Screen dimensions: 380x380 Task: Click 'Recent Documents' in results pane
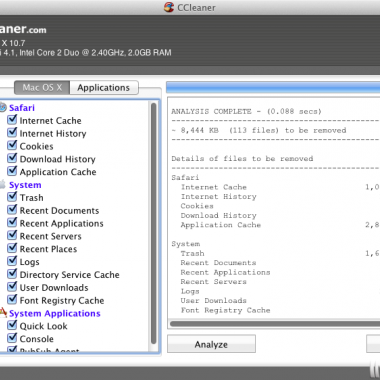pyautogui.click(x=218, y=263)
